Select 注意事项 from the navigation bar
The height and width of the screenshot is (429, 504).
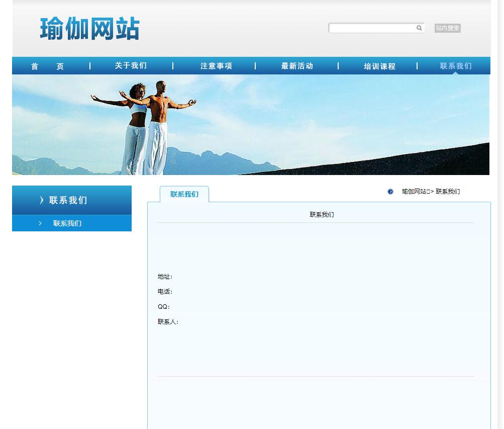tap(216, 66)
